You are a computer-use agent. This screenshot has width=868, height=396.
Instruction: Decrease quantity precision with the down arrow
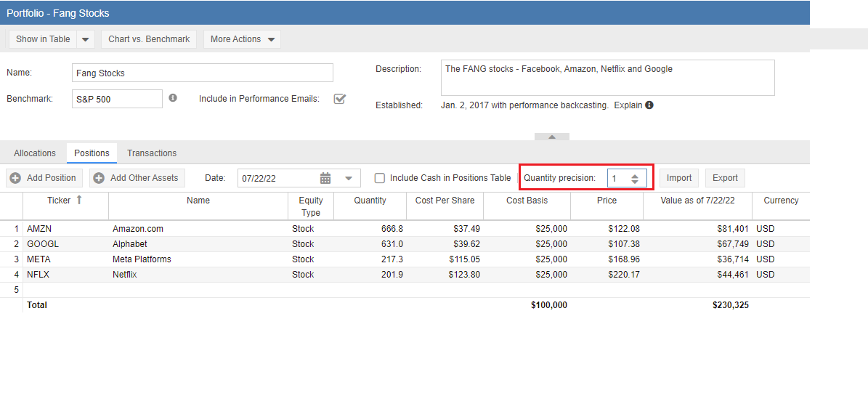coord(635,182)
